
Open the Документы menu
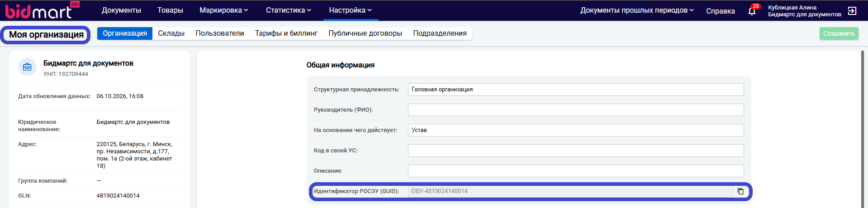click(121, 10)
